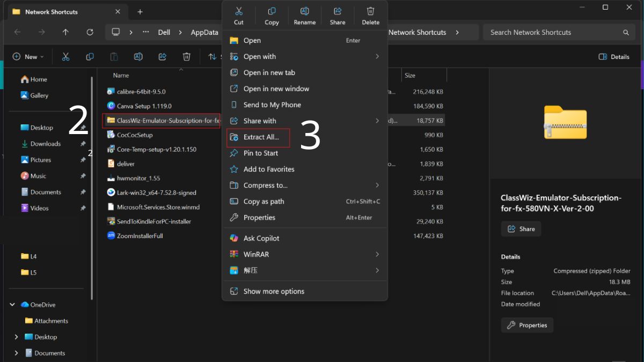The image size is (644, 362).
Task: Expand the Desktop node under OneDrive
Action: click(x=16, y=337)
